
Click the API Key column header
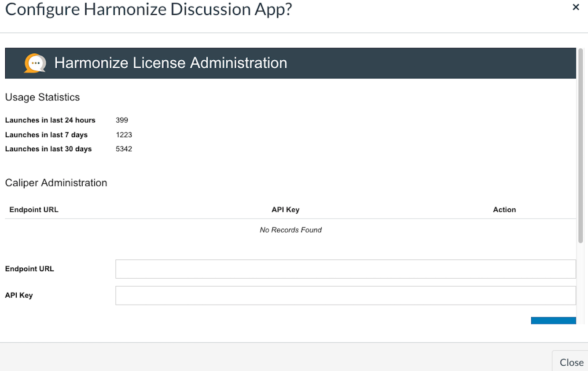pos(285,210)
